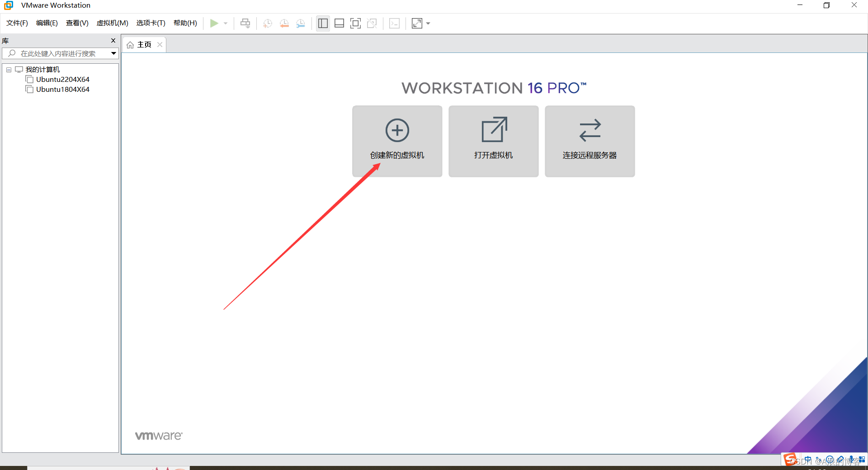Image resolution: width=868 pixels, height=470 pixels.
Task: Click the Sogou microphone voice input icon
Action: (851, 460)
